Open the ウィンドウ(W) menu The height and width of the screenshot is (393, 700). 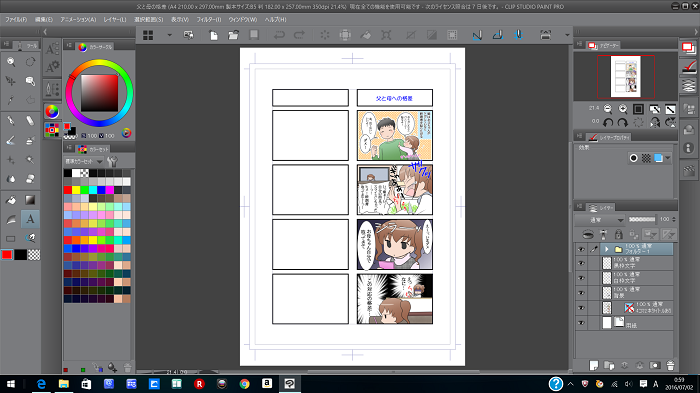pyautogui.click(x=242, y=20)
